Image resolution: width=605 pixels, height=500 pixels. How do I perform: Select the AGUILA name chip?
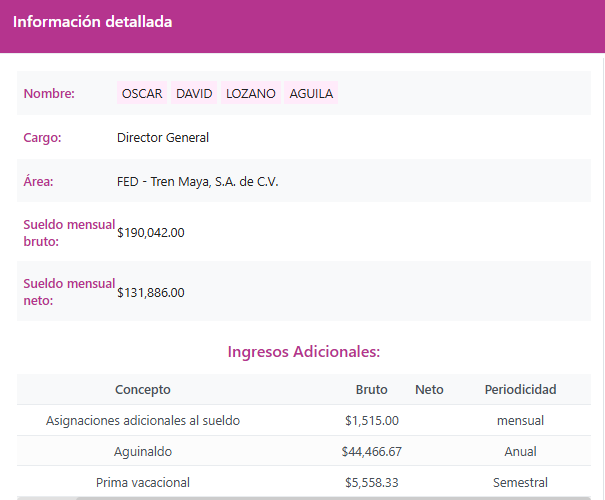[x=311, y=93]
